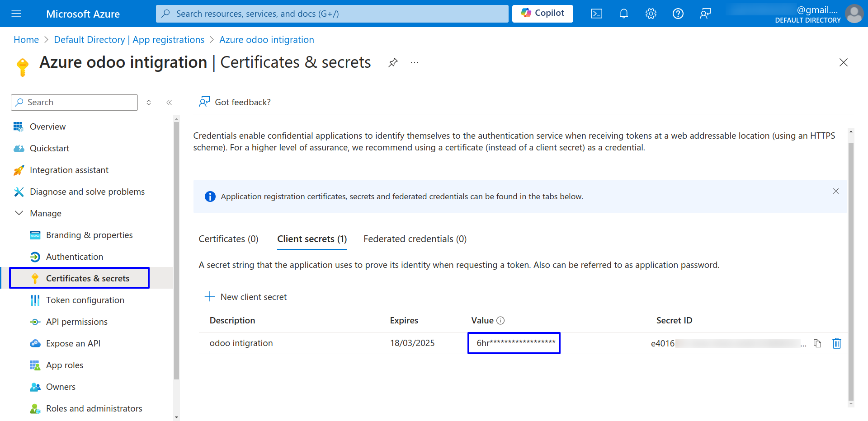
Task: Pin the Certificates & secrets page
Action: click(x=393, y=63)
